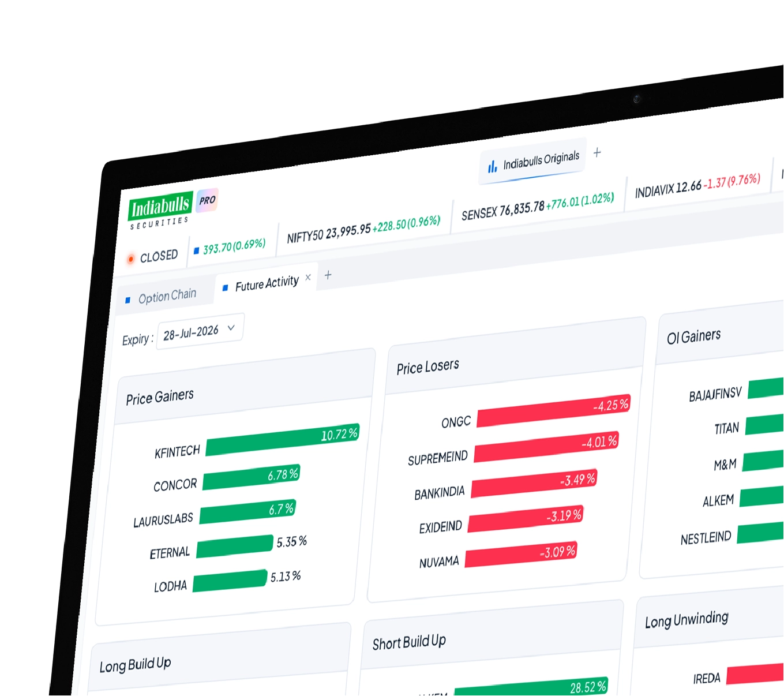This screenshot has height=696, width=784.
Task: Click the ETERNAL gainer bar
Action: (235, 546)
